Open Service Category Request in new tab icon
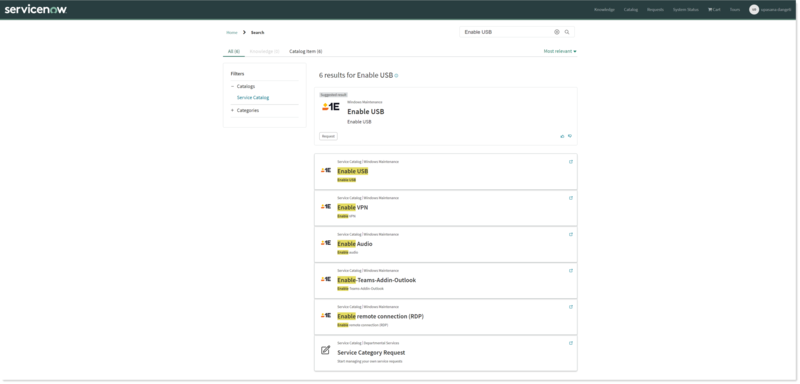This screenshot has height=384, width=800. coord(571,343)
